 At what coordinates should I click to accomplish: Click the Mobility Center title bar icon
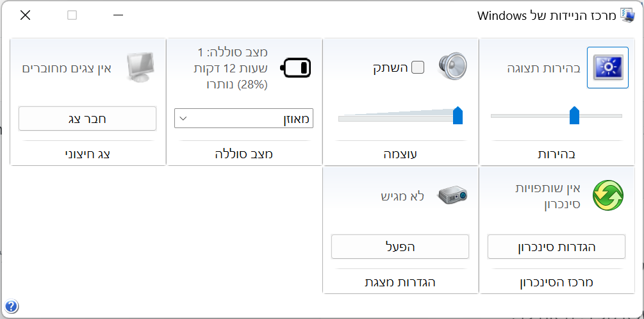pos(627,15)
